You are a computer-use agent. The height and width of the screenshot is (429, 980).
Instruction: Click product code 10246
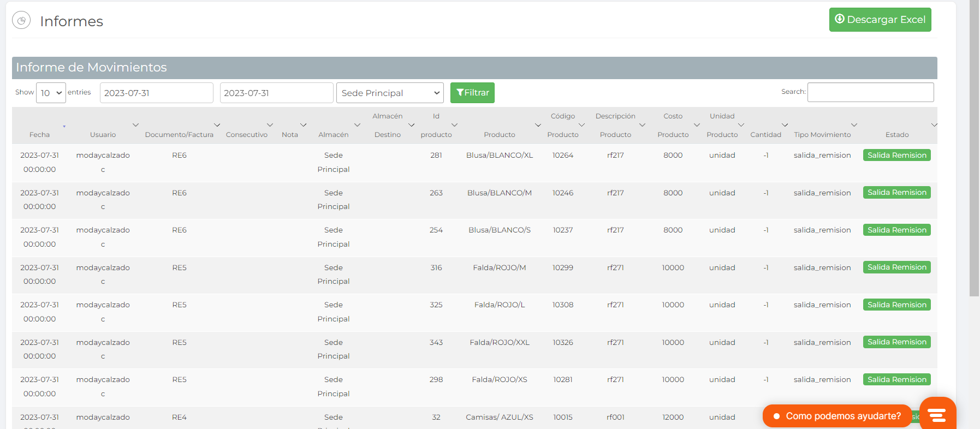pos(563,193)
